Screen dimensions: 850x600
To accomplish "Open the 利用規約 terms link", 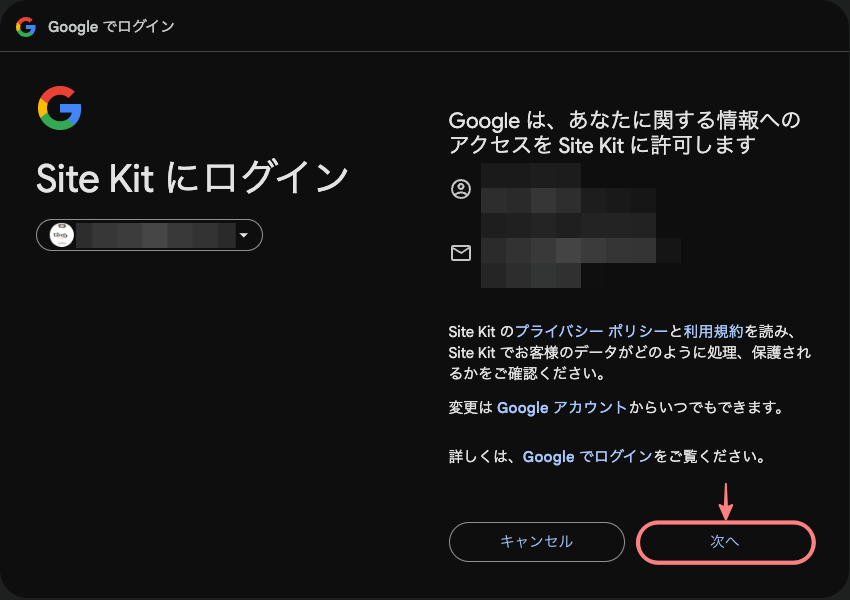I will pyautogui.click(x=713, y=331).
